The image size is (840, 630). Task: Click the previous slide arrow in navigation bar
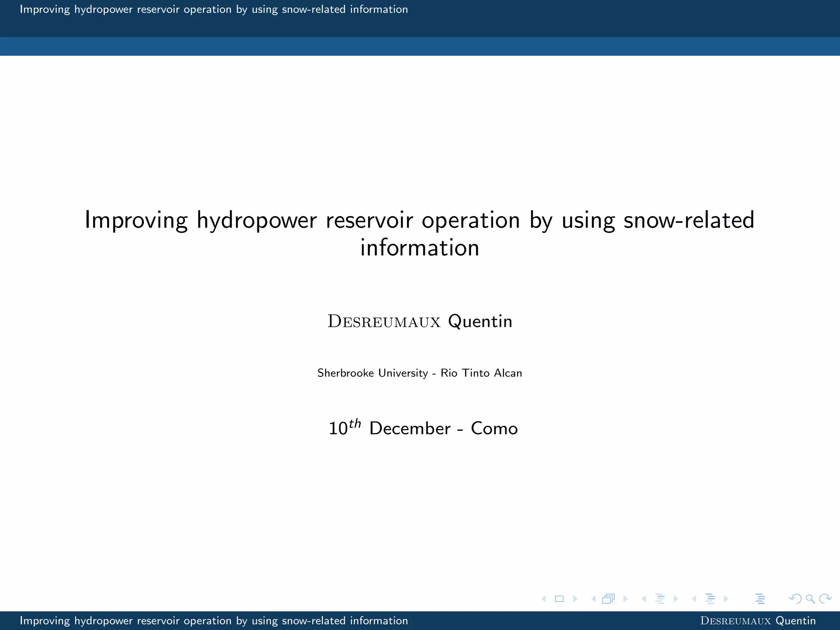point(544,599)
